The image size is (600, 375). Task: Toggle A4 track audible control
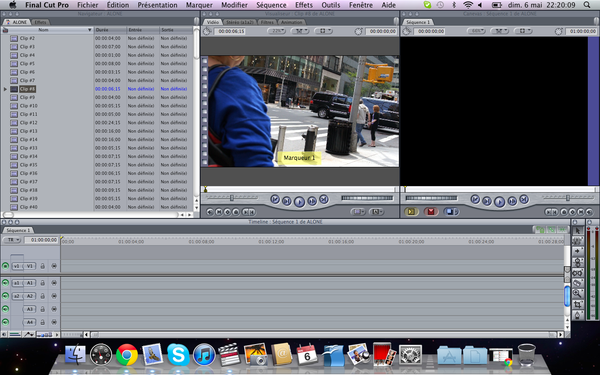pyautogui.click(x=5, y=322)
